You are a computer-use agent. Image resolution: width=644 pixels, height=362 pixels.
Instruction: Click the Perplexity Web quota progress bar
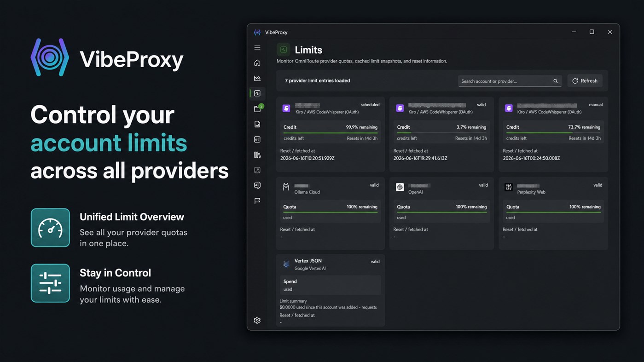point(553,213)
